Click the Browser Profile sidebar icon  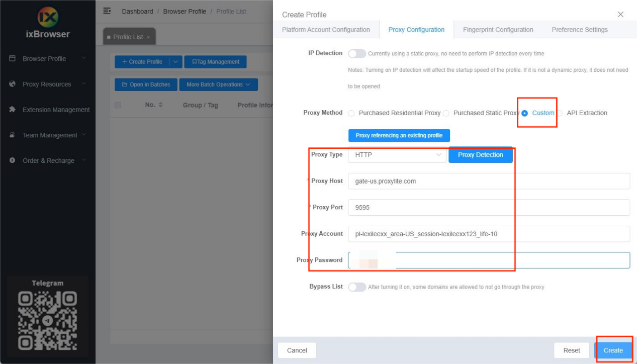[13, 58]
